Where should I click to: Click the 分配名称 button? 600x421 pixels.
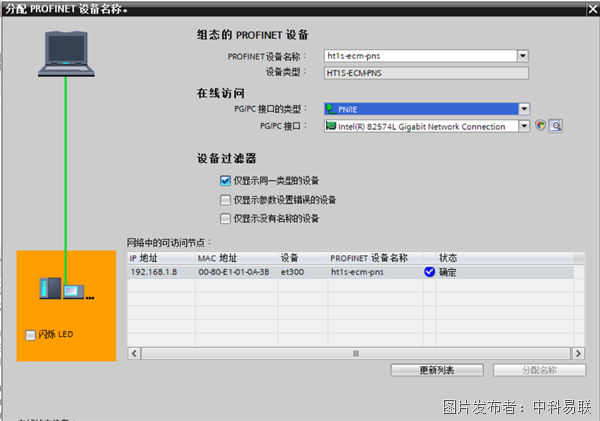pyautogui.click(x=539, y=370)
